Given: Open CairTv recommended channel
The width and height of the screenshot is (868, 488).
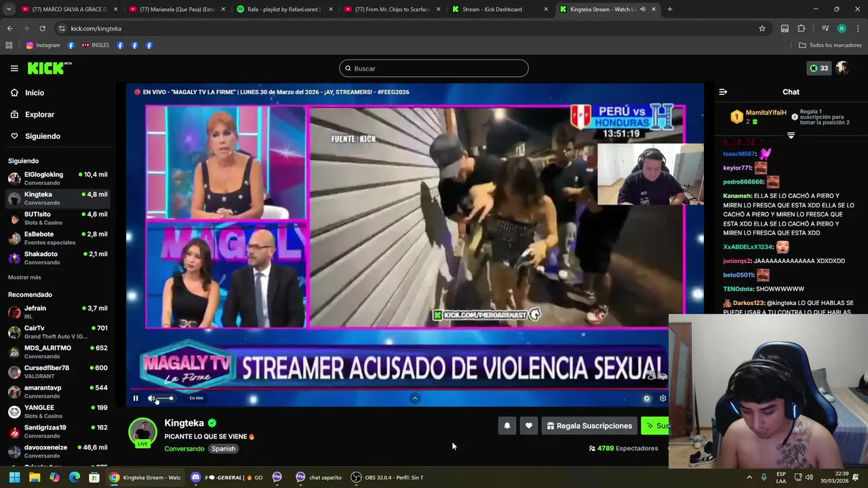Looking at the screenshot, I should pos(58,332).
